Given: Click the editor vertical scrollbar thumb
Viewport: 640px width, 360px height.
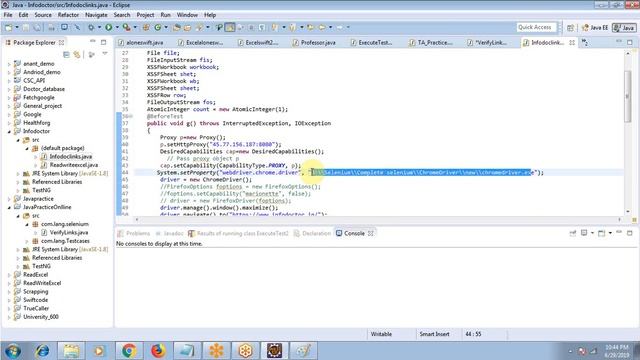Looking at the screenshot, I should coord(627,96).
